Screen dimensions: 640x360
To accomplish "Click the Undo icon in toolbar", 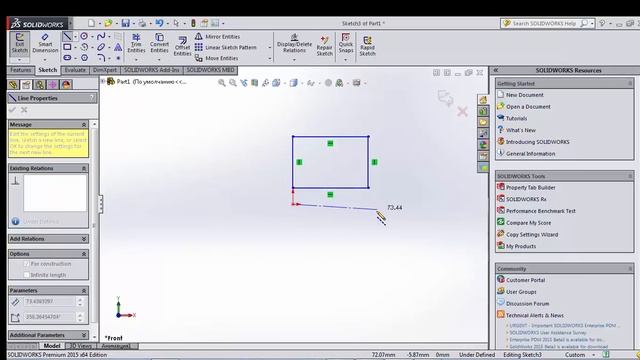I will 159,23.
